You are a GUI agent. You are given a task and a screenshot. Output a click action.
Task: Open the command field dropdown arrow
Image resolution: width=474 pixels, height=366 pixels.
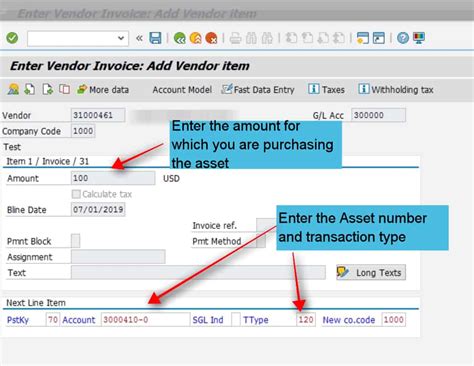pos(121,38)
